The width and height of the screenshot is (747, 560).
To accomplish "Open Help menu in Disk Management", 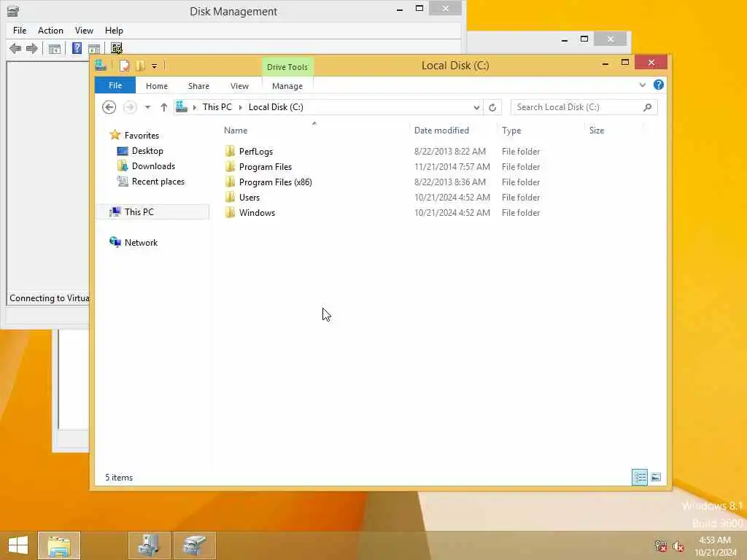I will 114,31.
